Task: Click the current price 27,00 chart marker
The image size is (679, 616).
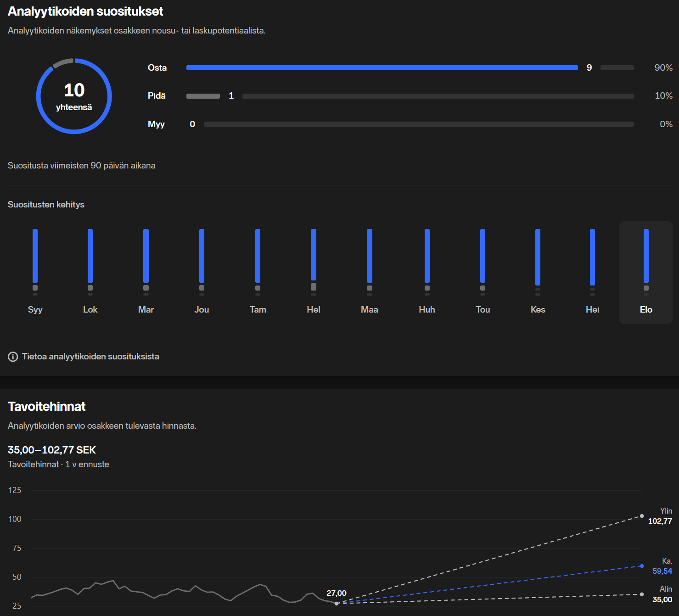Action: (337, 603)
